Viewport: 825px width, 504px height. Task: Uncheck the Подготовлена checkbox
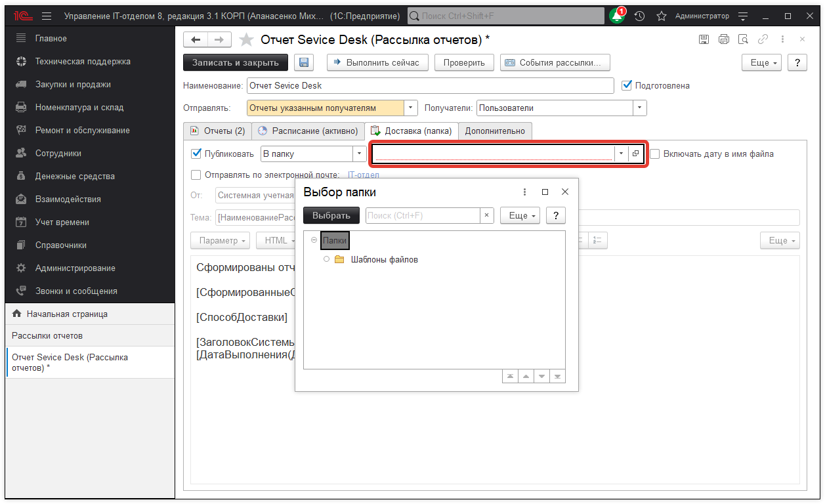tap(627, 85)
